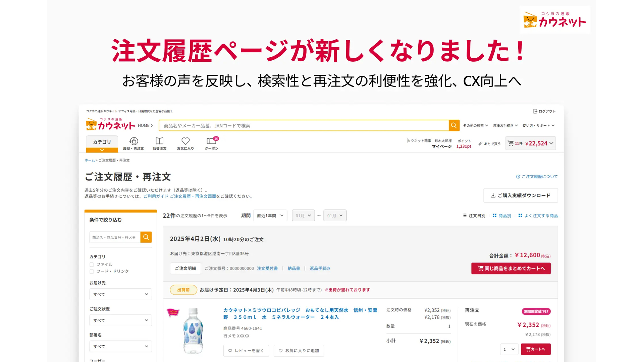Click the sidebar filter search icon
Viewport: 644px width, 362px height.
pyautogui.click(x=146, y=237)
